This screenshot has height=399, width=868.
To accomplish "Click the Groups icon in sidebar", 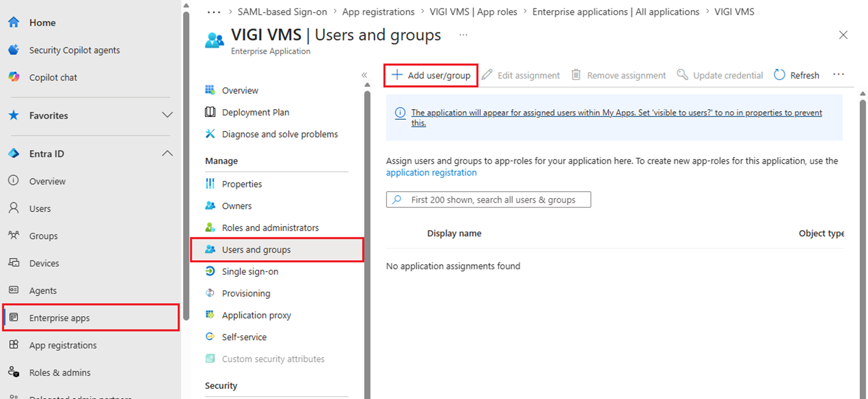I will tap(14, 235).
